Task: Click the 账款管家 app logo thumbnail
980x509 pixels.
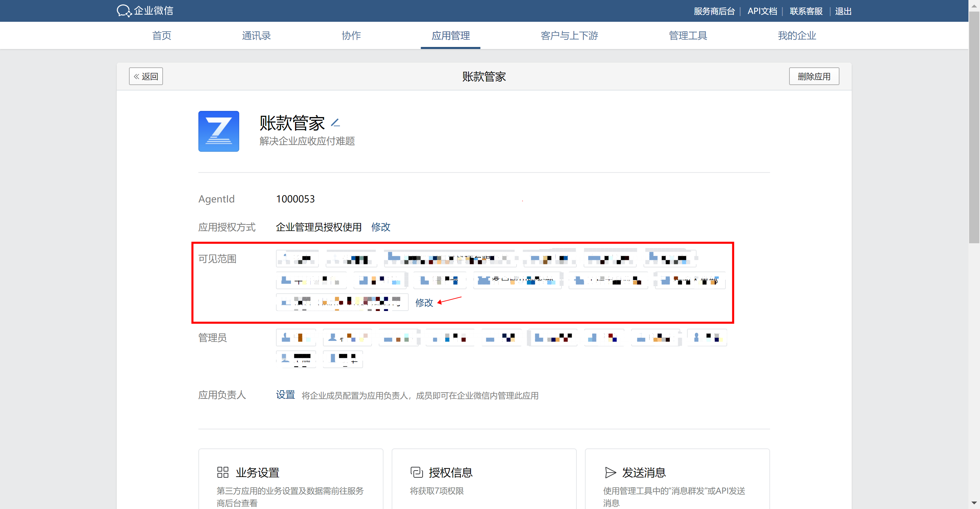Action: [x=219, y=131]
